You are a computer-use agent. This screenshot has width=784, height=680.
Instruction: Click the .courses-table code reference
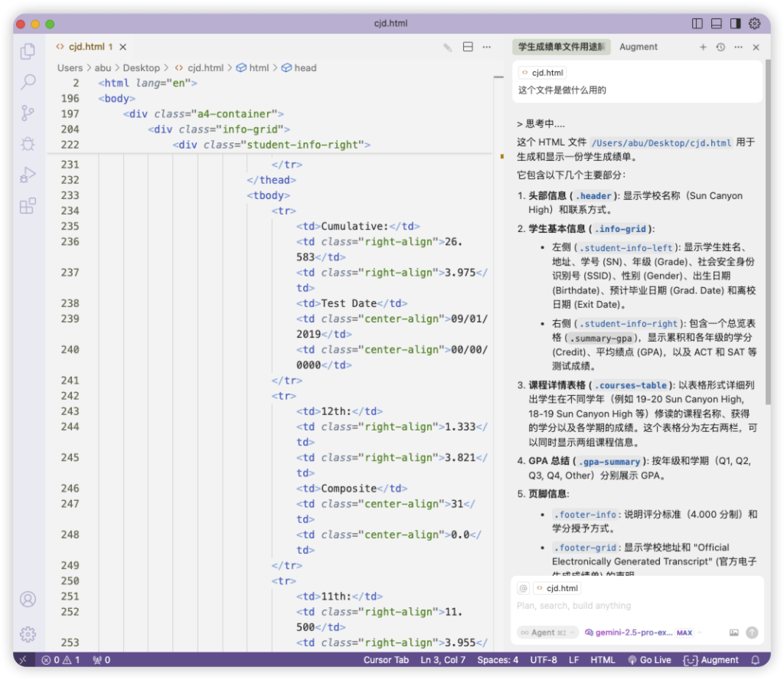click(630, 385)
